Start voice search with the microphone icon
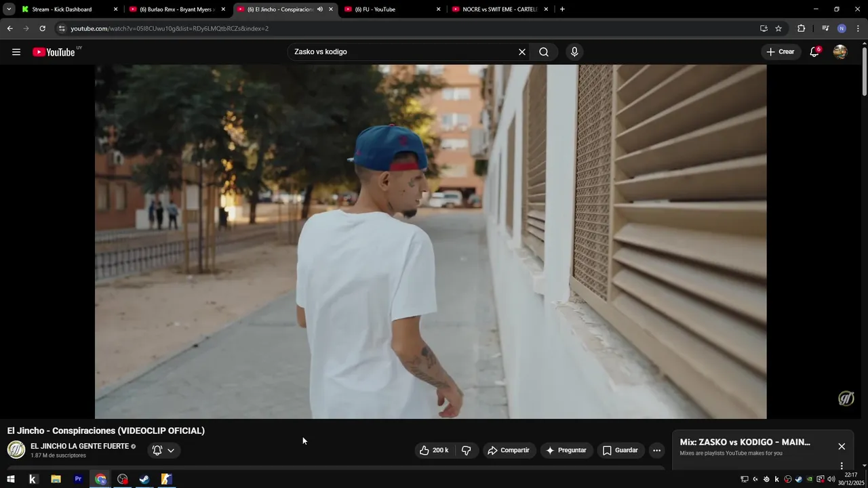 (574, 52)
